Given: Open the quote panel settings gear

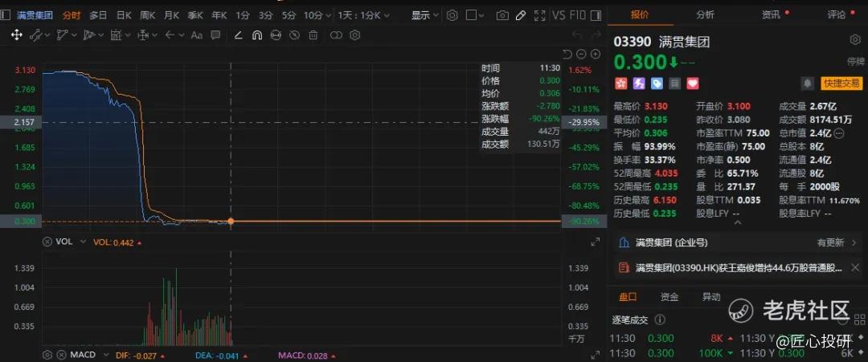Looking at the screenshot, I should (x=854, y=40).
